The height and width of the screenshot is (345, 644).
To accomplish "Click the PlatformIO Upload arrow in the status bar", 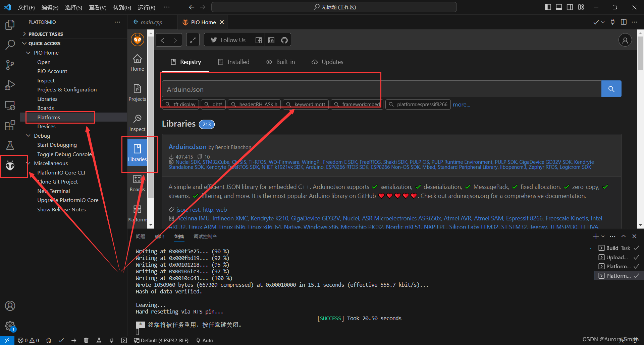I will (x=74, y=340).
